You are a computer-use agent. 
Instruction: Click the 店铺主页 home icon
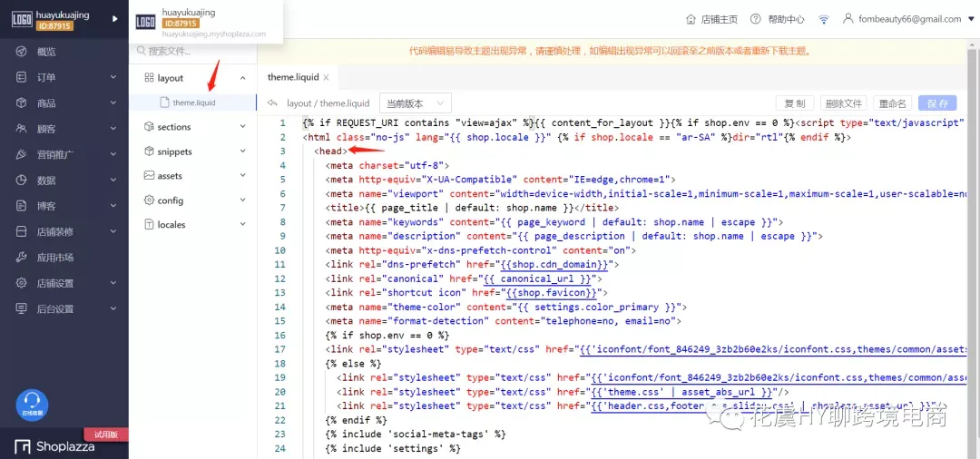click(x=691, y=19)
